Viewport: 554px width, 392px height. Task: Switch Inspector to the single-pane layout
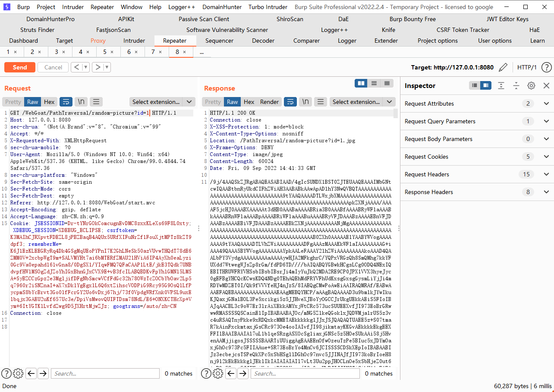pos(475,85)
